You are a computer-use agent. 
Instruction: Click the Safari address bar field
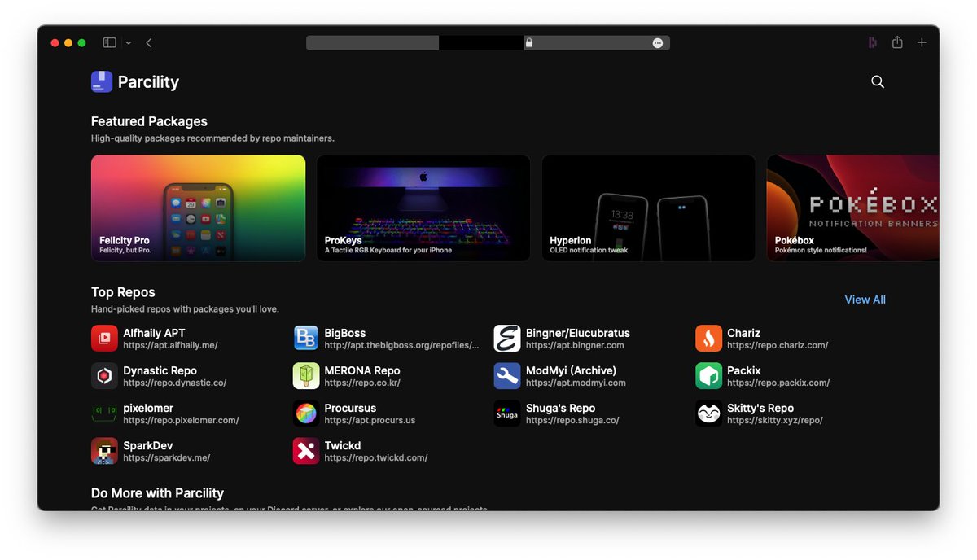click(488, 42)
